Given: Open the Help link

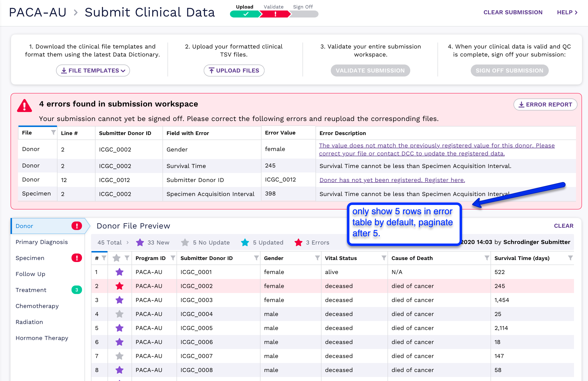Looking at the screenshot, I should 567,12.
